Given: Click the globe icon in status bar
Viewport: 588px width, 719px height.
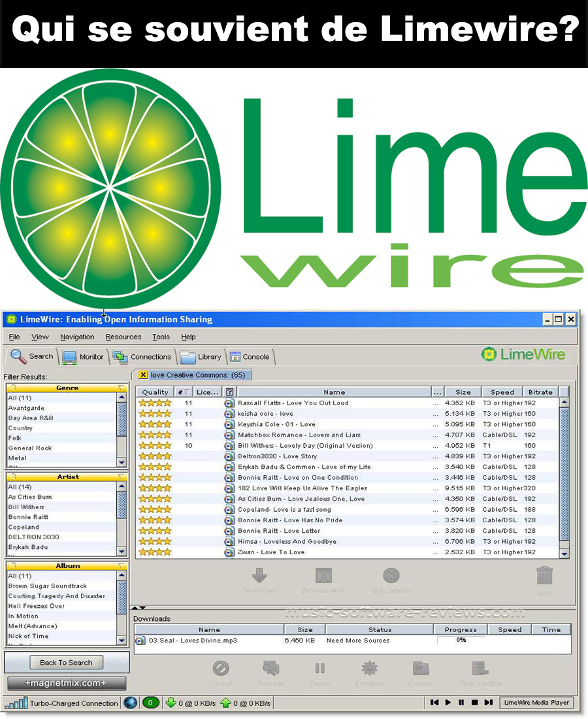Looking at the screenshot, I should point(131,703).
